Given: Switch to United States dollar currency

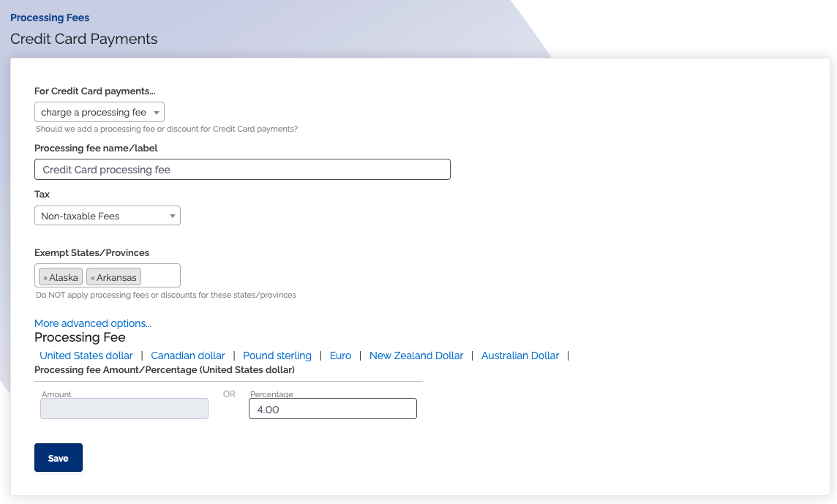Looking at the screenshot, I should pyautogui.click(x=86, y=356).
